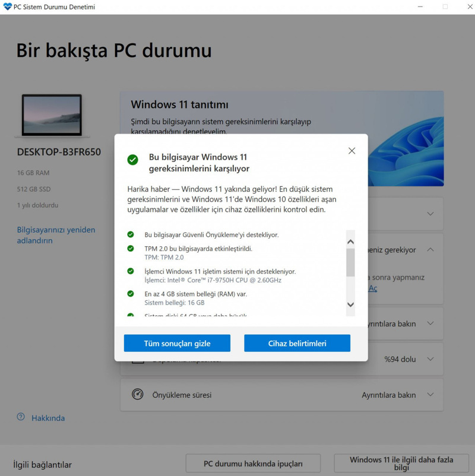Click the Tüm sonuçları gizle button

pos(176,343)
